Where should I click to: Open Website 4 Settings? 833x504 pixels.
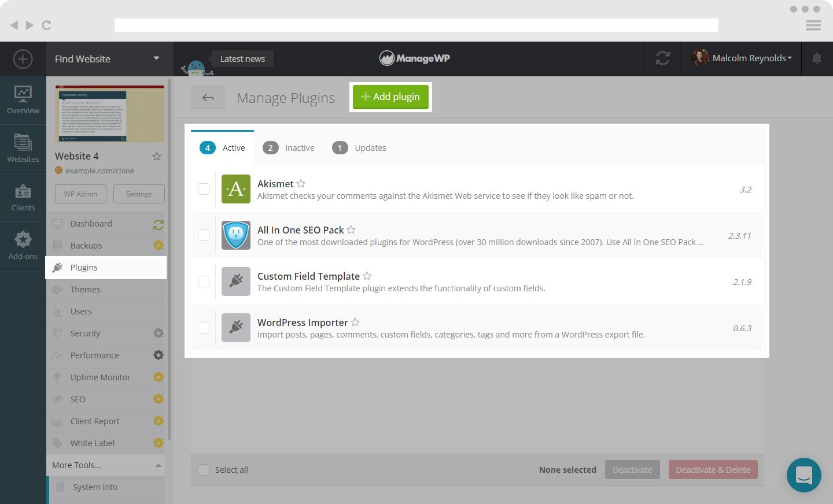[x=139, y=194]
